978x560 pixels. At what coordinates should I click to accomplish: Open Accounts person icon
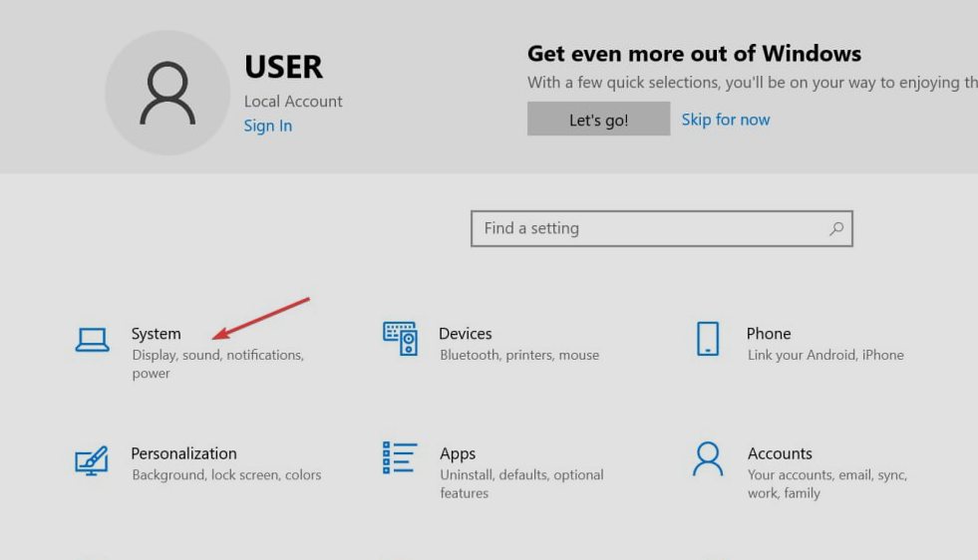click(x=707, y=459)
